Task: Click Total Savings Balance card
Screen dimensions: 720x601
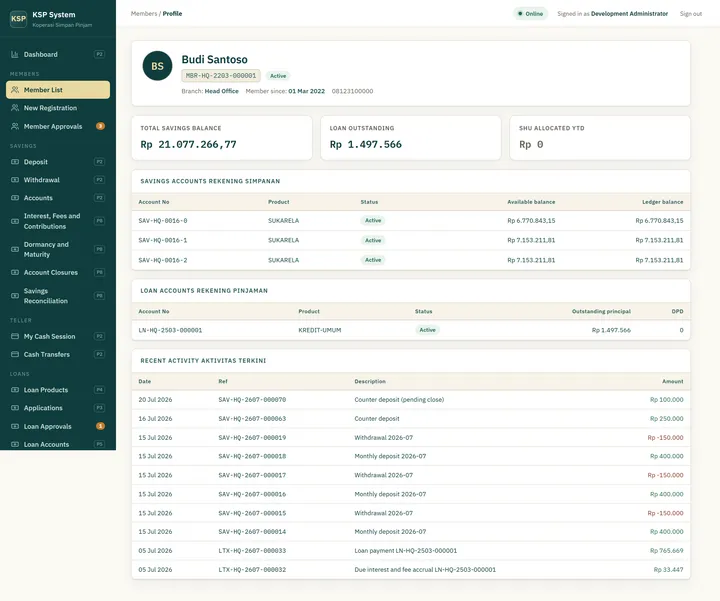Action: [222, 138]
